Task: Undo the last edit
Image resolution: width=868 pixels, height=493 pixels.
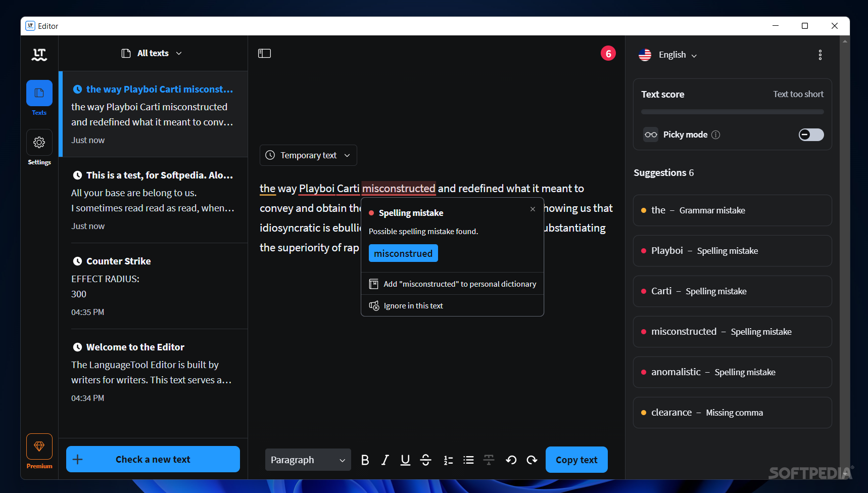Action: [x=511, y=460]
